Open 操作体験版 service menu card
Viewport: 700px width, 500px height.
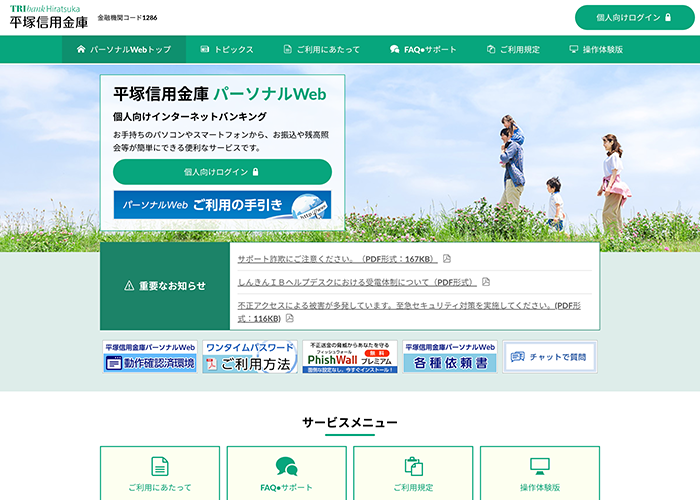coord(540,473)
